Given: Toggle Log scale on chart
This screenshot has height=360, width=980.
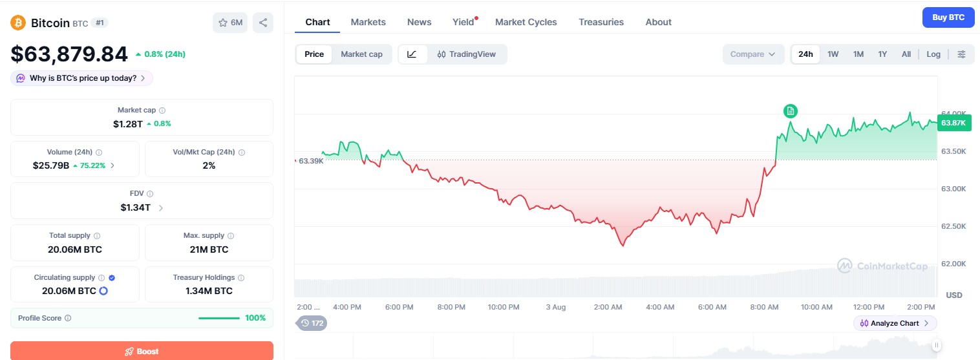Looking at the screenshot, I should 933,54.
